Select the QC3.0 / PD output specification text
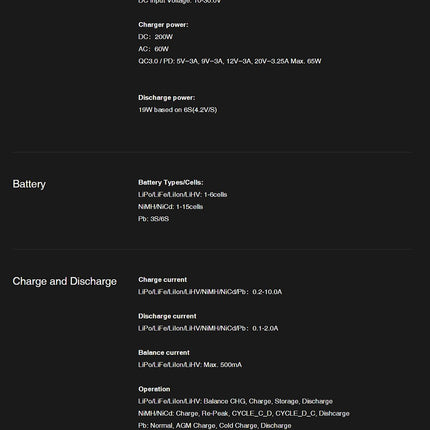430x430 pixels. pos(230,61)
